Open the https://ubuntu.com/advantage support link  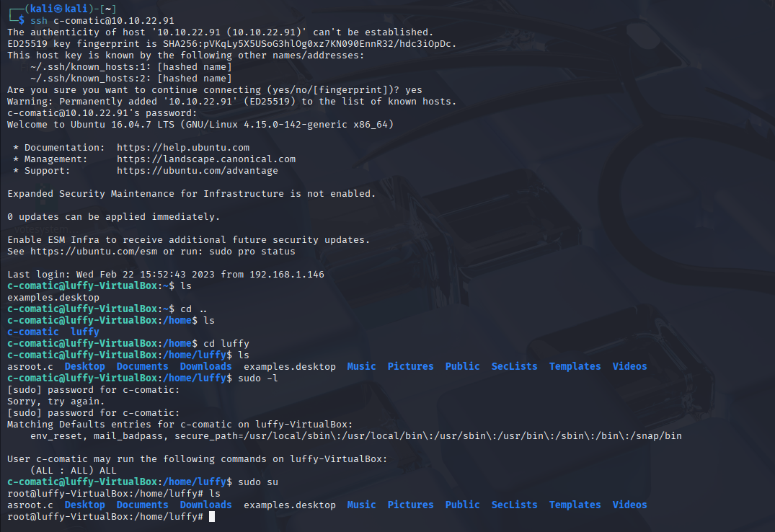coord(198,170)
